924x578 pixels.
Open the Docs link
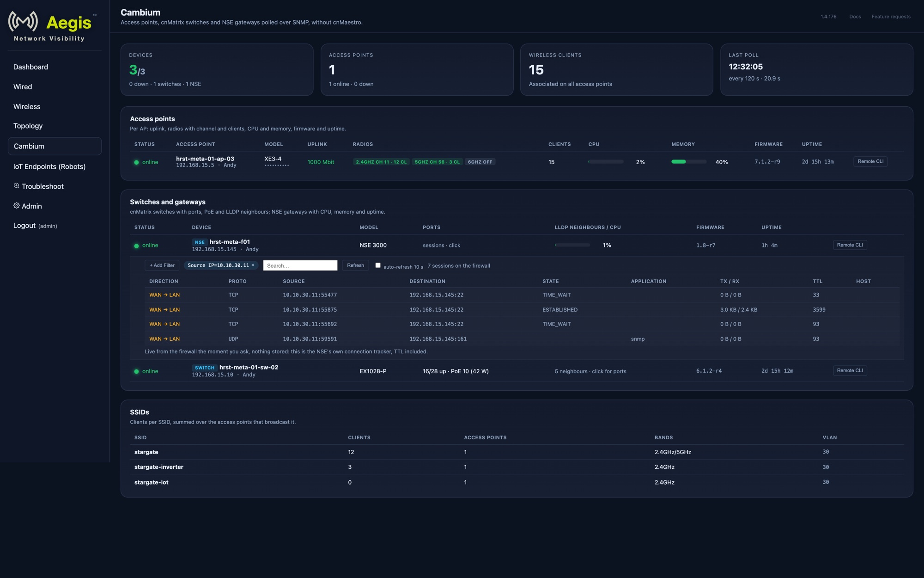pos(855,17)
